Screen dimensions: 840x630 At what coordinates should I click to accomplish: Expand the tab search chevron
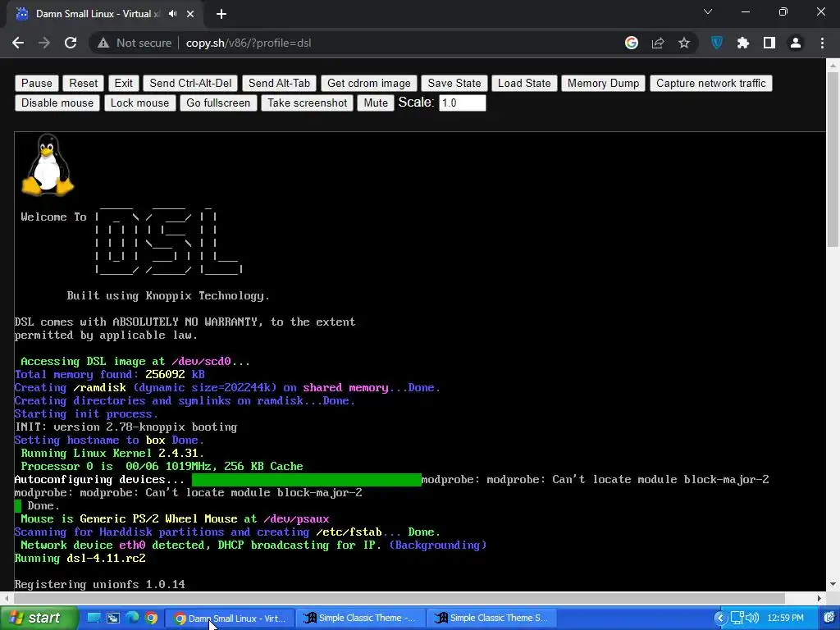click(708, 11)
